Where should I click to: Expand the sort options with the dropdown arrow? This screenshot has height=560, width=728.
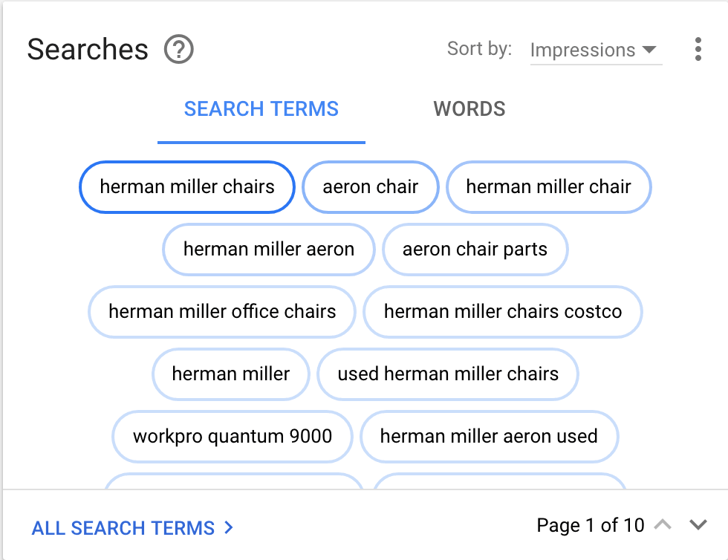[x=650, y=51]
